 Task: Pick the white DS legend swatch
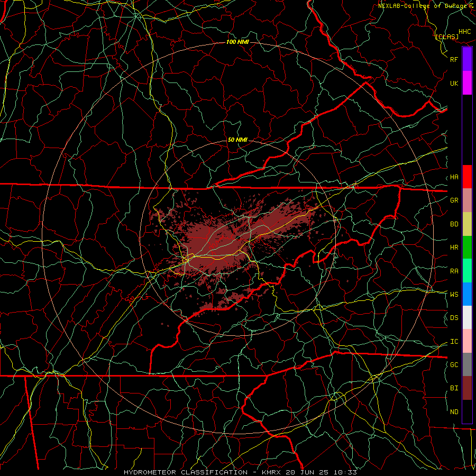[467, 317]
